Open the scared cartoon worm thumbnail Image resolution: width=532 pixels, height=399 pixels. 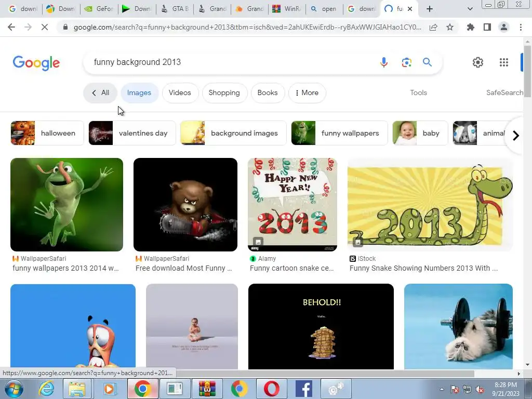(73, 326)
